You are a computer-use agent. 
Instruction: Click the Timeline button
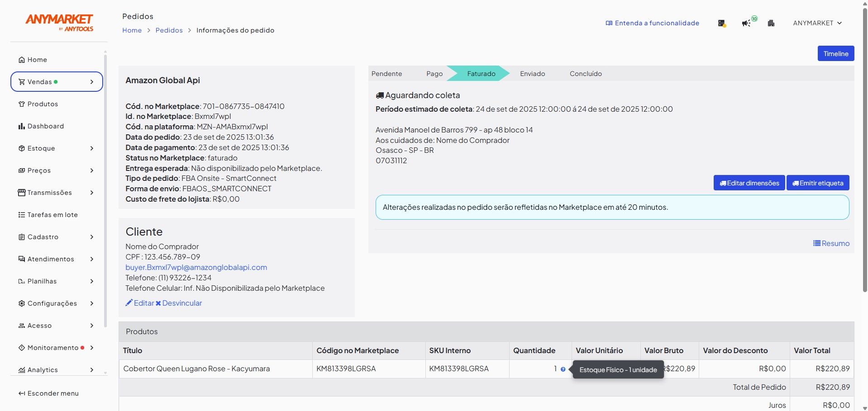pyautogui.click(x=836, y=53)
